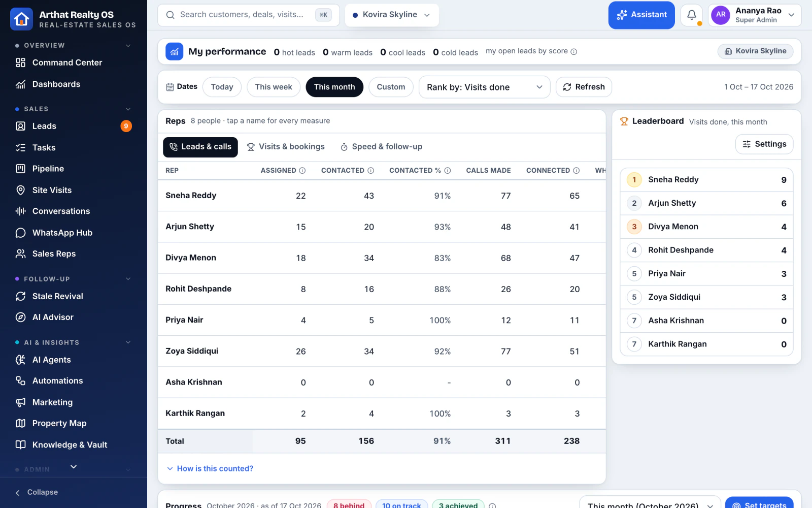The image size is (812, 508).
Task: Open the Pipeline view
Action: coord(74,169)
